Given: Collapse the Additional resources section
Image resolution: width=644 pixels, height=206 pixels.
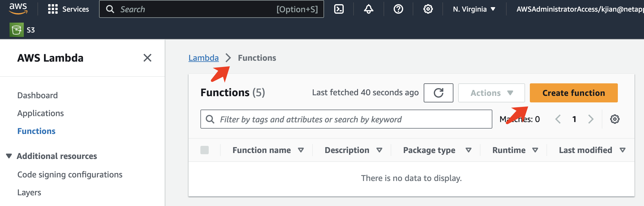Looking at the screenshot, I should 9,156.
